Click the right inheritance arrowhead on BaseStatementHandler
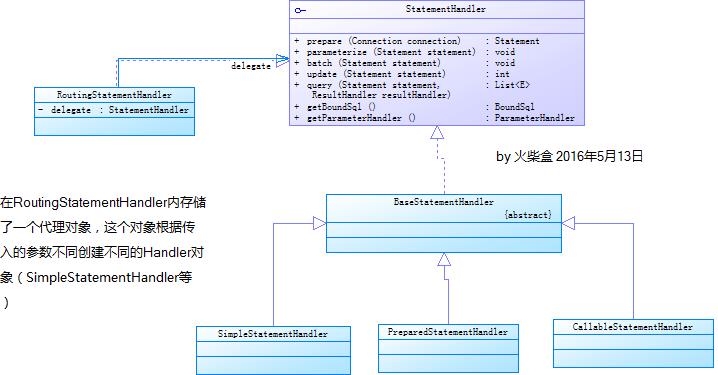The height and width of the screenshot is (375, 718). tap(568, 223)
